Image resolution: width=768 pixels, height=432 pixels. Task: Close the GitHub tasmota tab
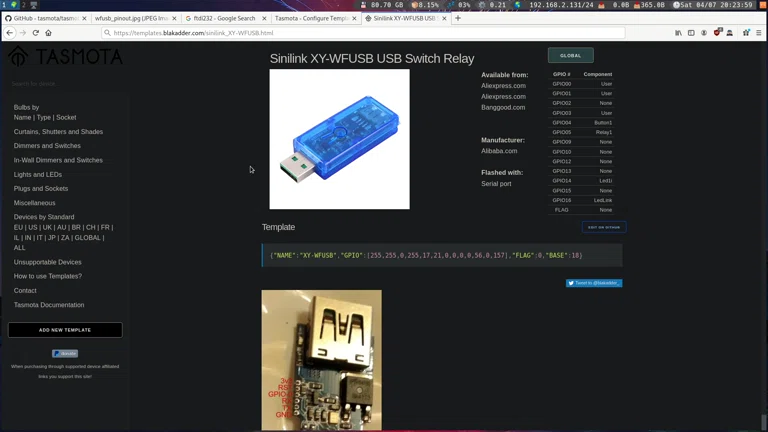point(84,18)
